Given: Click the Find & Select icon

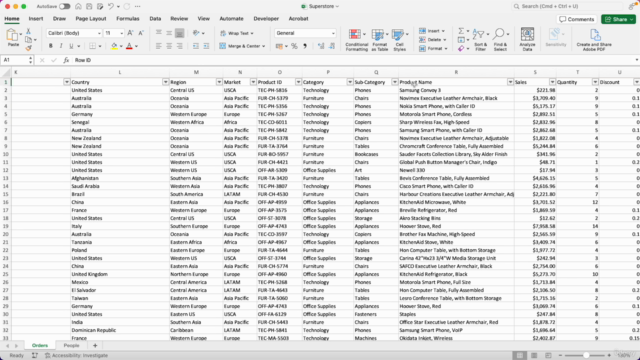Looking at the screenshot, I should pos(500,40).
